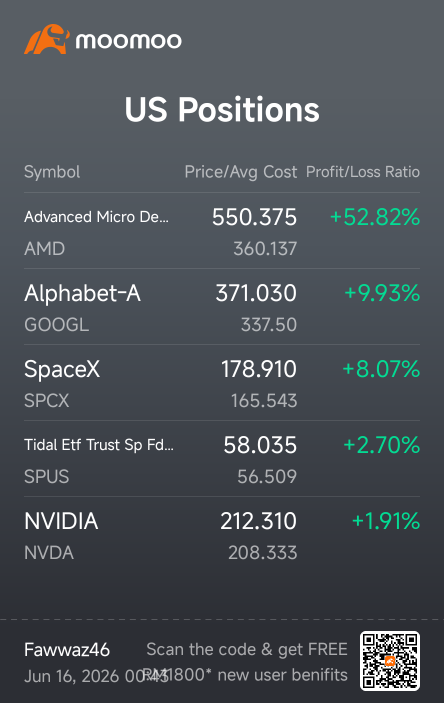Select the SPUS ticker symbol
Screen dimensions: 444x703
(x=47, y=477)
